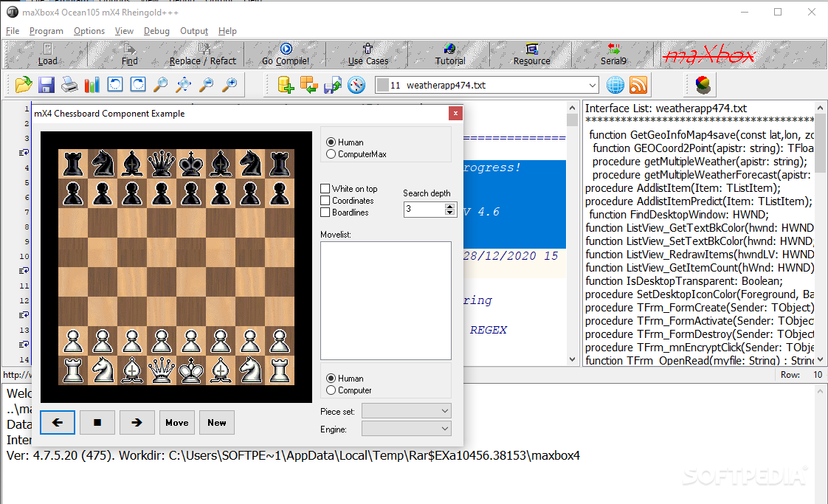828x504 pixels.
Task: Open the View menu
Action: pos(124,31)
